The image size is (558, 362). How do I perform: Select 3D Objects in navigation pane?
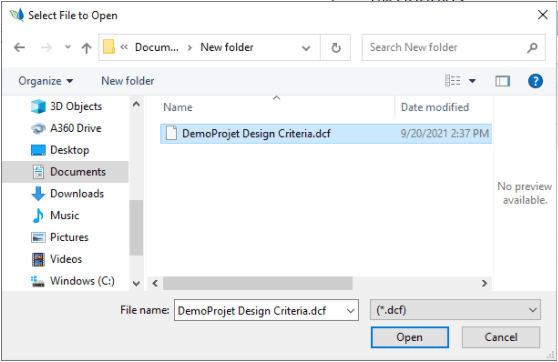(x=66, y=106)
